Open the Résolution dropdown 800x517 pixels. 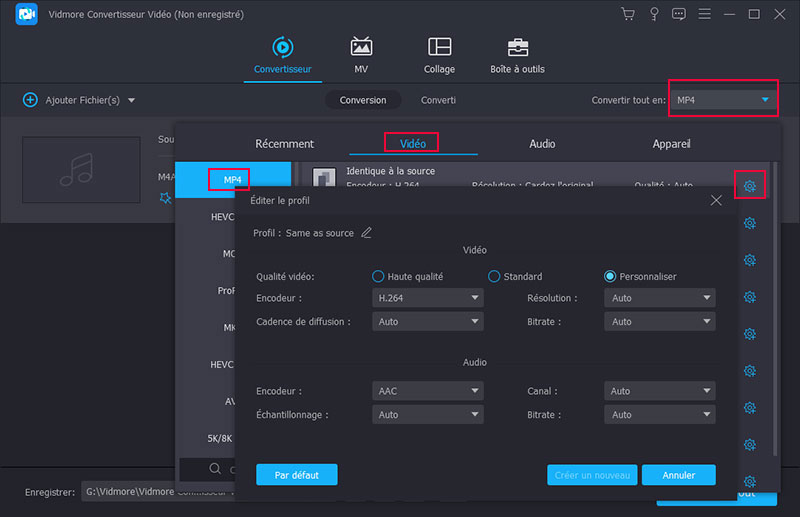pyautogui.click(x=659, y=298)
